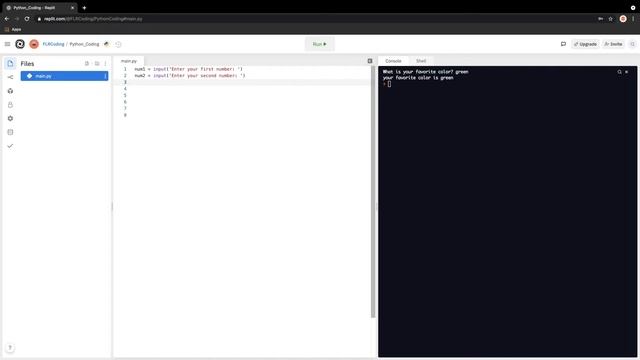
Task: Reload the browser page
Action: (27, 19)
